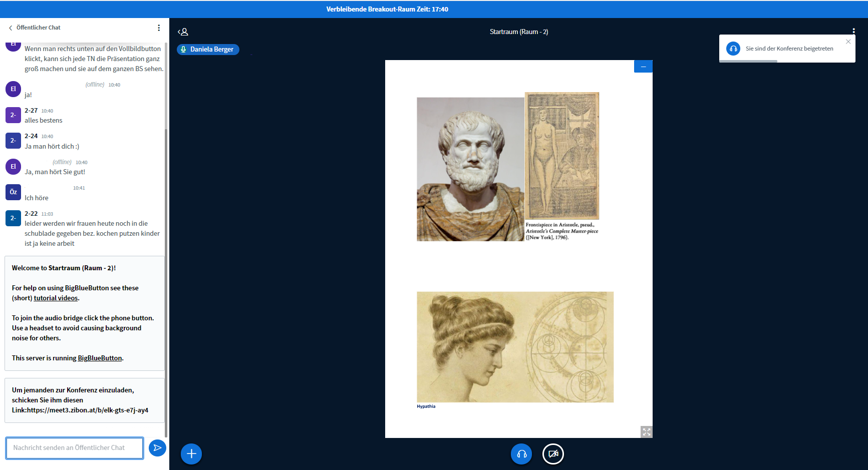This screenshot has width=868, height=470.
Task: Click the 2-22 user avatar in chat
Action: pos(13,218)
